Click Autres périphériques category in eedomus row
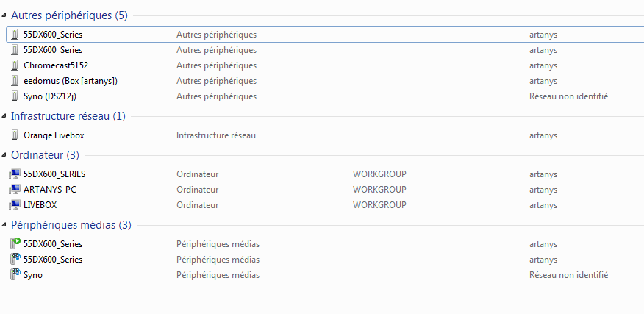This screenshot has height=314, width=644. [216, 81]
